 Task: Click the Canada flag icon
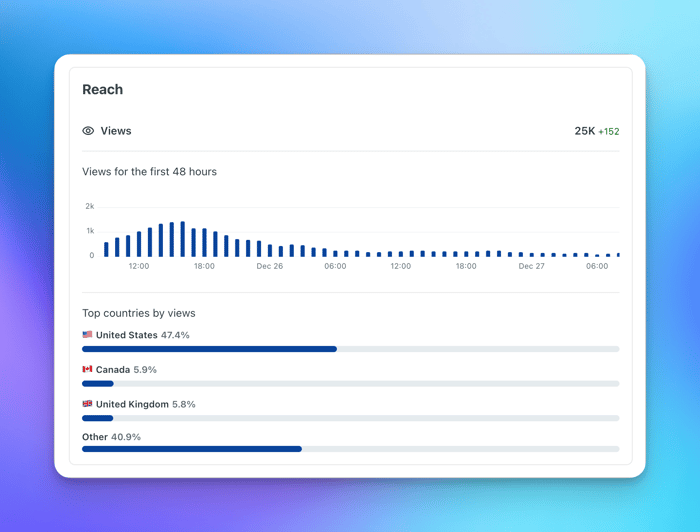coord(87,369)
